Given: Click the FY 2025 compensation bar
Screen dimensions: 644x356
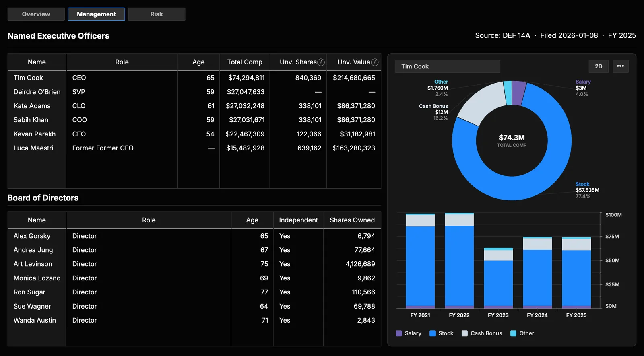Looking at the screenshot, I should 576,273.
